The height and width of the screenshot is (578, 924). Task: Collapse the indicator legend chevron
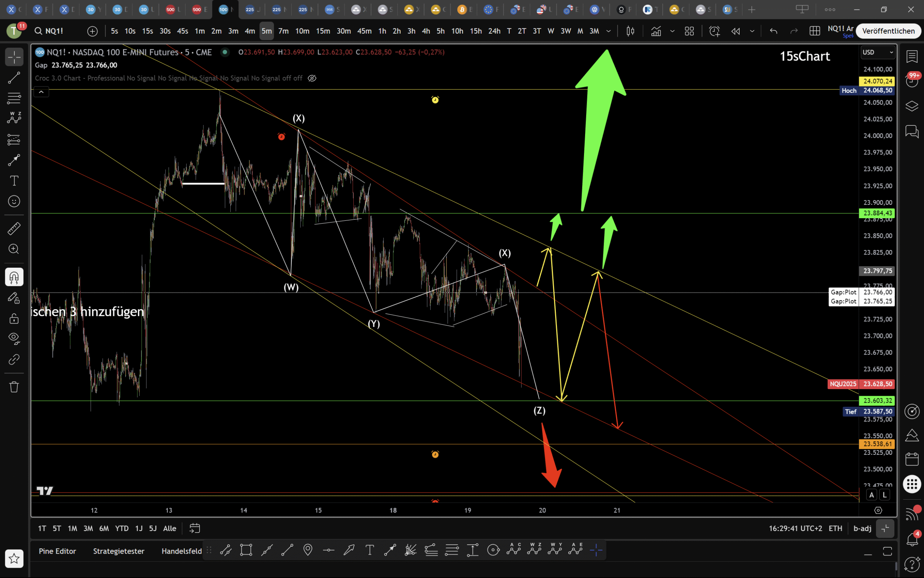coord(41,92)
